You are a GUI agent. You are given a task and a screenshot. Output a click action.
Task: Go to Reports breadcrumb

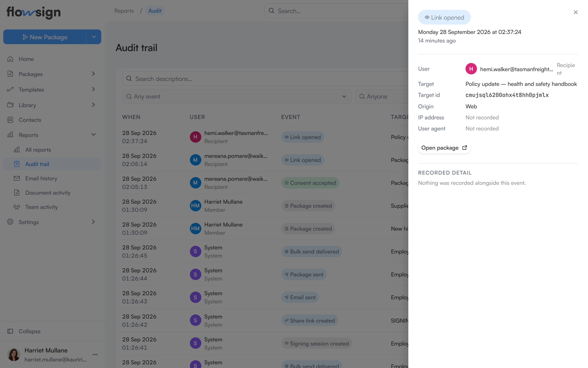point(124,11)
